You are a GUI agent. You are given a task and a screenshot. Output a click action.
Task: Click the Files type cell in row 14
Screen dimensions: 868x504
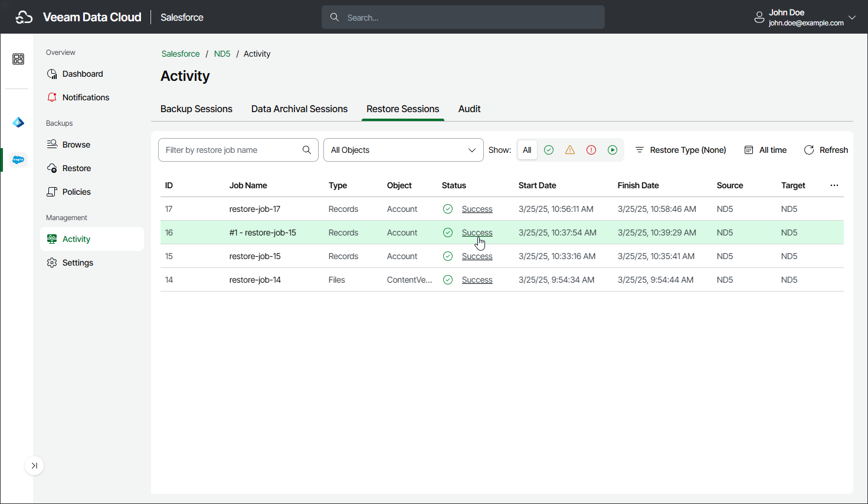[x=337, y=280]
